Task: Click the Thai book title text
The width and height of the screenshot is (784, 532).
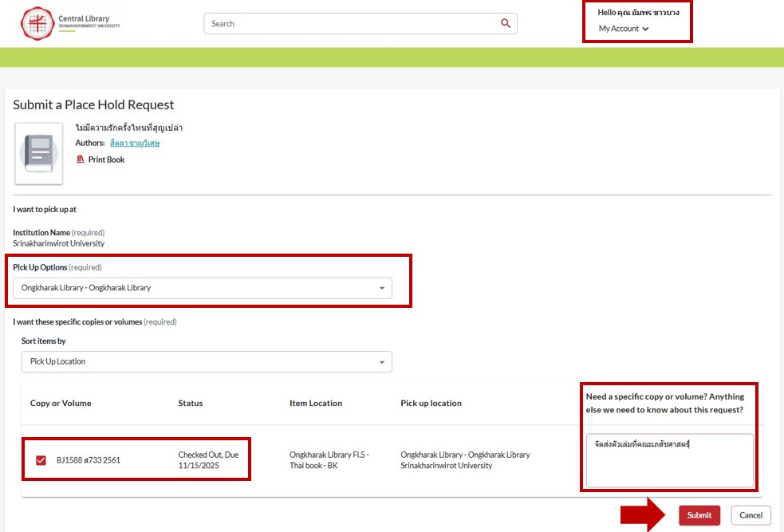Action: [129, 128]
